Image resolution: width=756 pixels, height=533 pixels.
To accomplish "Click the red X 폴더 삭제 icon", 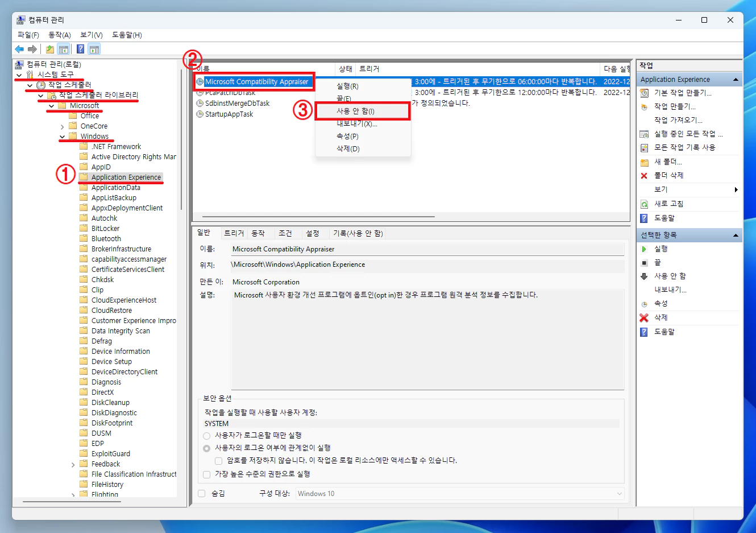I will tap(644, 176).
